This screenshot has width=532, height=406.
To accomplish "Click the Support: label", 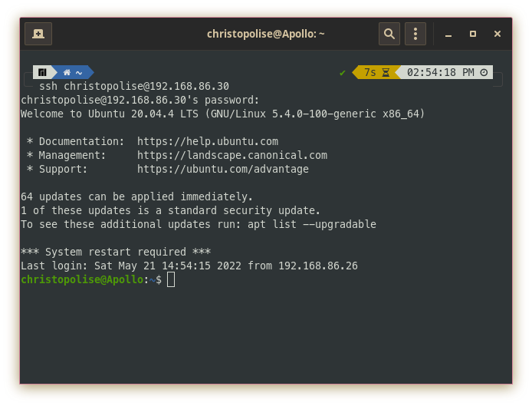I will 63,169.
